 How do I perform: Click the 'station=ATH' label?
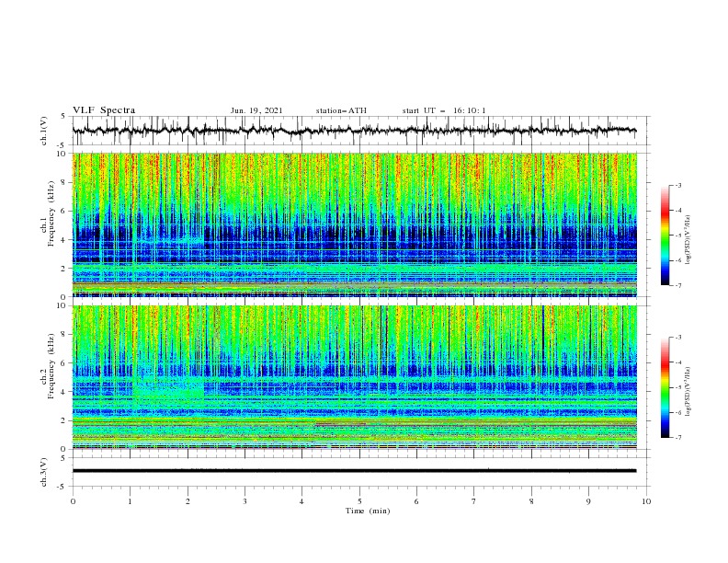(x=341, y=110)
